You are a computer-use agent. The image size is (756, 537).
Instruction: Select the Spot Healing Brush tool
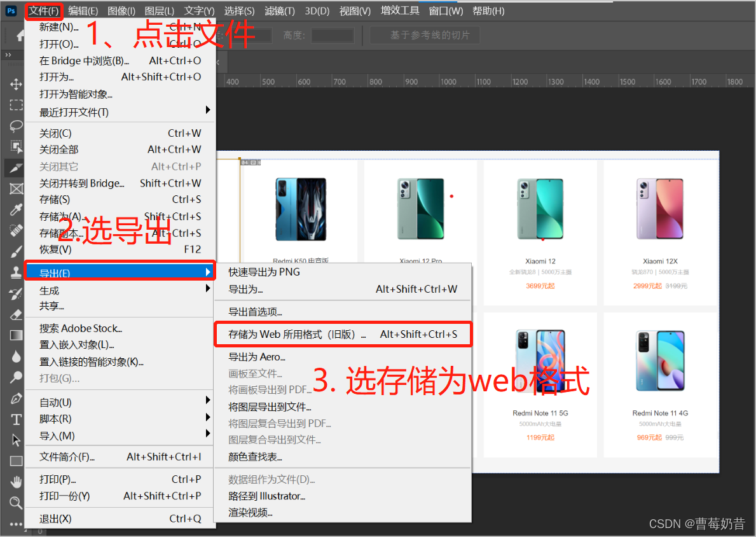point(16,230)
